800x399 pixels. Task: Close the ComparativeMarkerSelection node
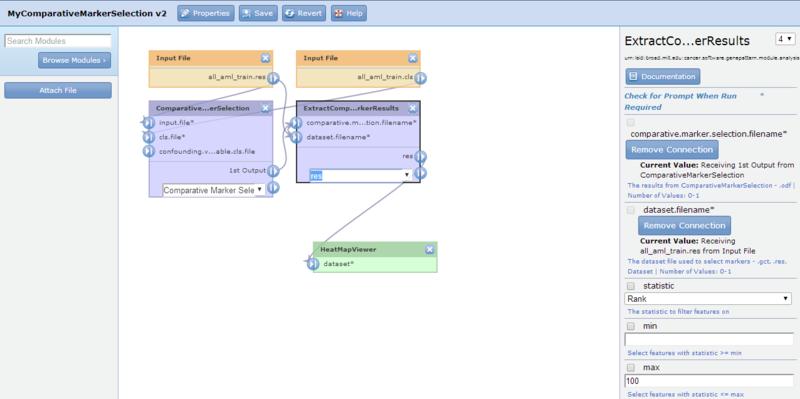[265, 108]
